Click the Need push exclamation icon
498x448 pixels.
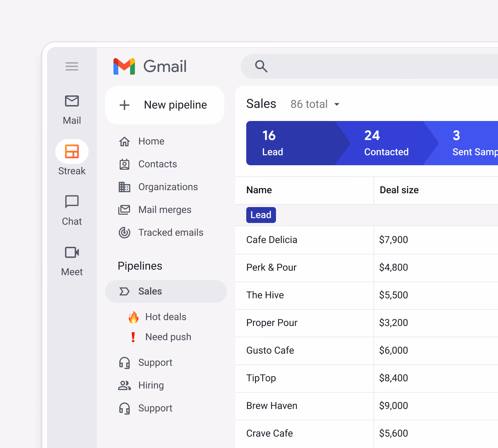point(133,337)
